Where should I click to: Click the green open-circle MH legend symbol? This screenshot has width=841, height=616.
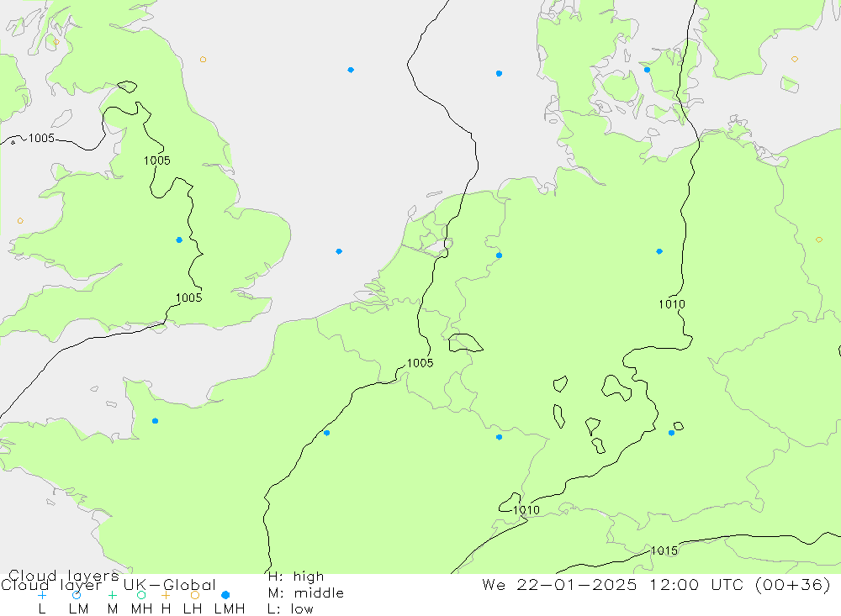[x=141, y=595]
